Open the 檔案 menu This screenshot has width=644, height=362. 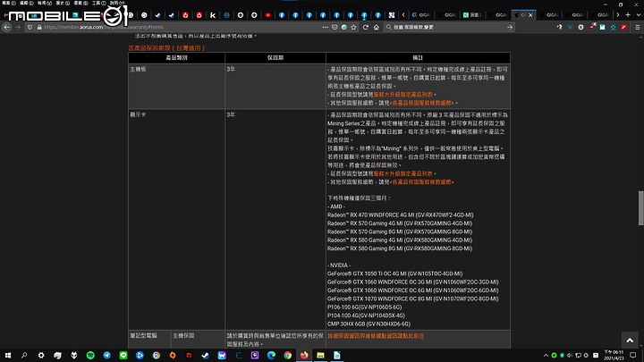pos(8,3)
